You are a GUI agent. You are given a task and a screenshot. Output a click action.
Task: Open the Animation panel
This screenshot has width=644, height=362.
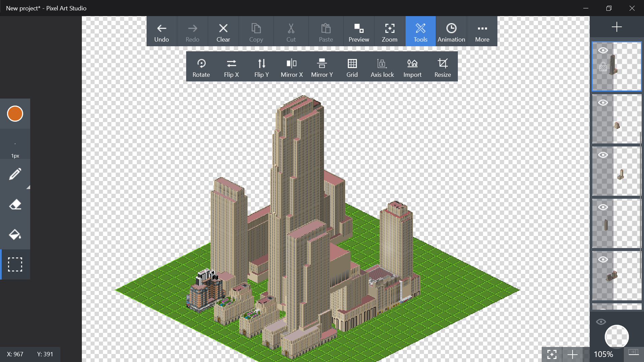451,32
